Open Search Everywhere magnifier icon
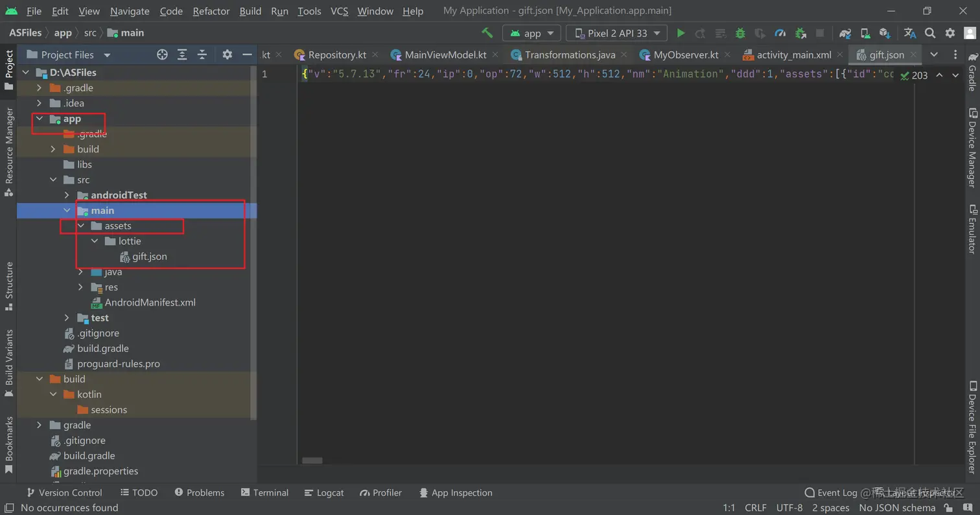 pos(930,33)
